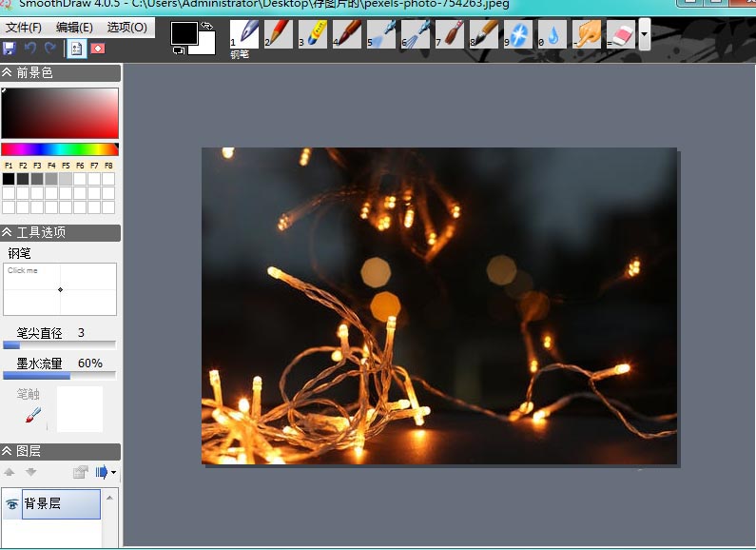This screenshot has width=756, height=550.
Task: Click the white stroke preview box
Action: pos(80,409)
